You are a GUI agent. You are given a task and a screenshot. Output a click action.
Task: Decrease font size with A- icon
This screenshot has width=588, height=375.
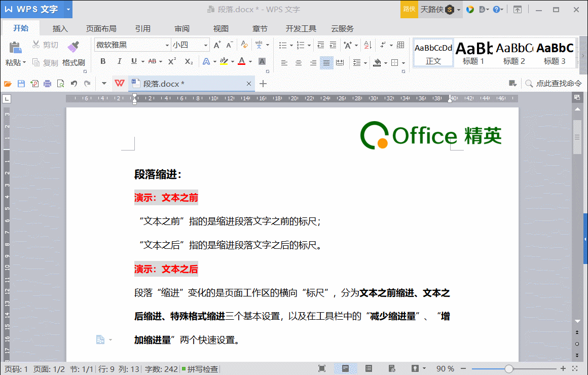click(x=230, y=45)
